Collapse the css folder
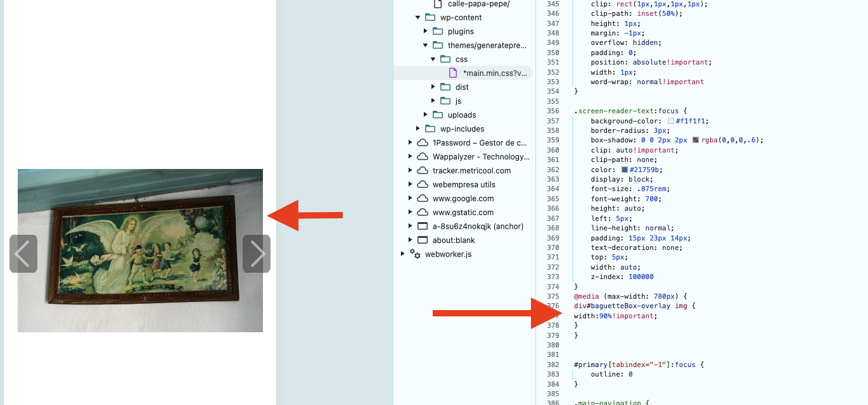 [x=433, y=59]
